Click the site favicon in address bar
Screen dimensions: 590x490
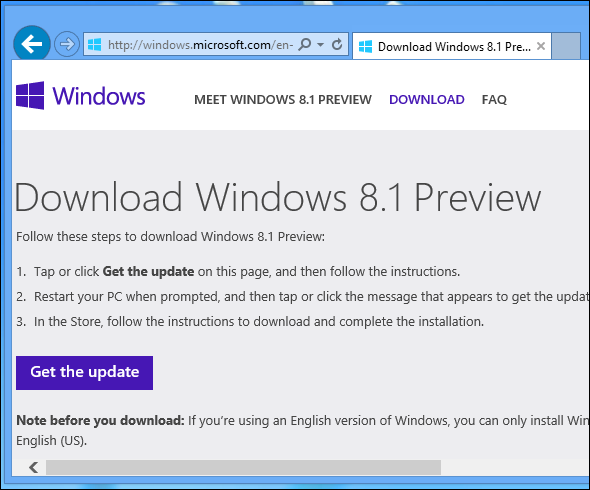pyautogui.click(x=94, y=44)
